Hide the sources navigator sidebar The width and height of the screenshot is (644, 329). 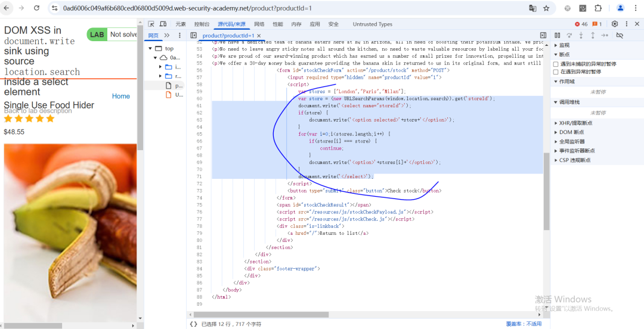pos(193,36)
